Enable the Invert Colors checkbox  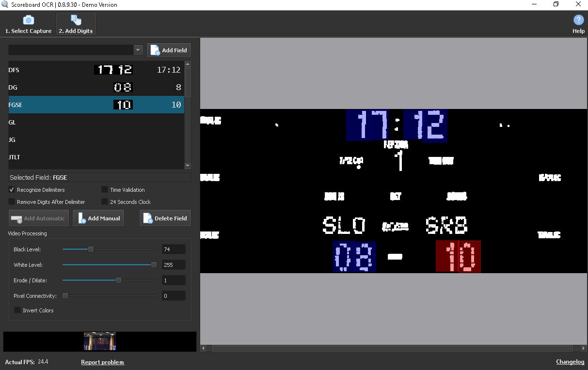[x=17, y=310]
